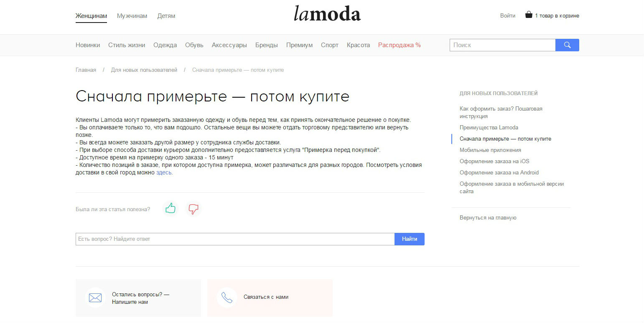The width and height of the screenshot is (644, 323).
Task: Click the 'Найти' button icon area
Action: pyautogui.click(x=409, y=239)
